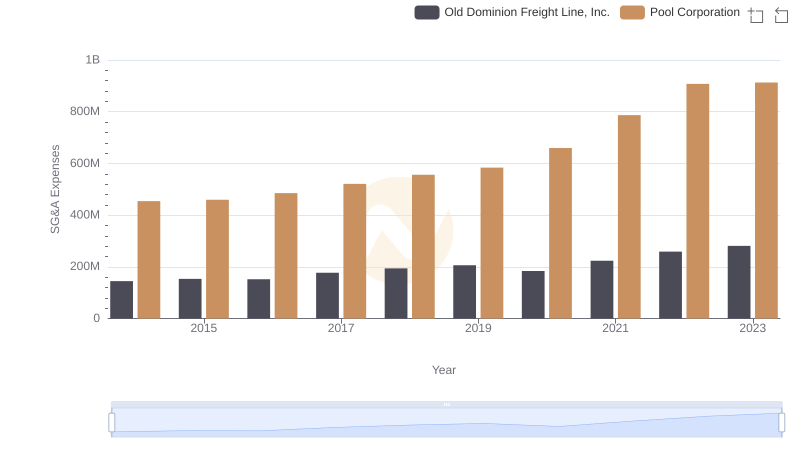This screenshot has width=800, height=461.
Task: Click the x-axis label 2019
Action: (x=478, y=328)
